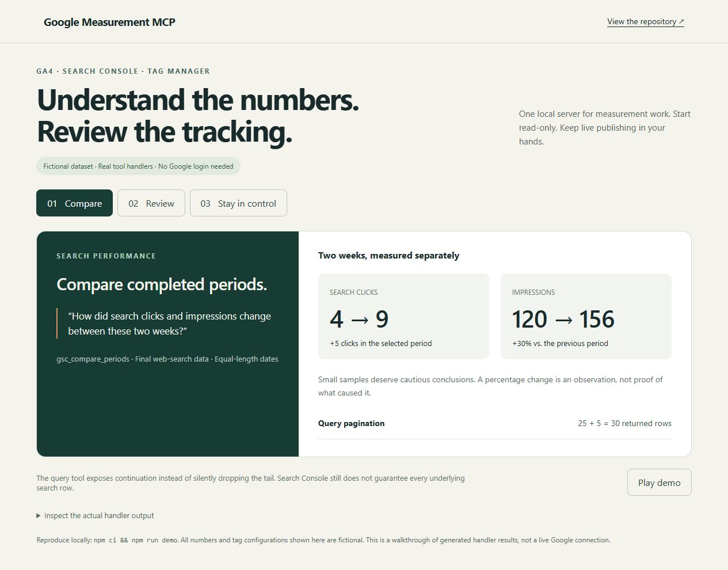Click 'One local server for measurement work' blurb
This screenshot has height=570, width=728.
click(604, 128)
